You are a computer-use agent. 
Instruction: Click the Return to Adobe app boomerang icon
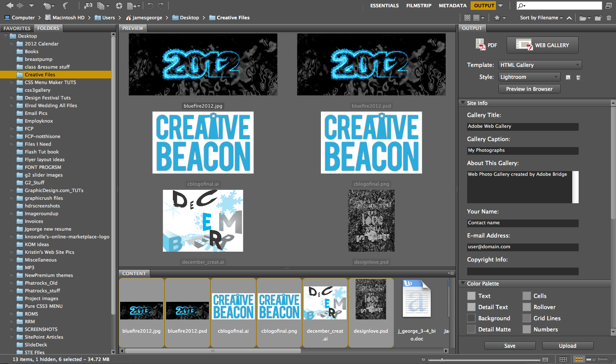click(65, 6)
